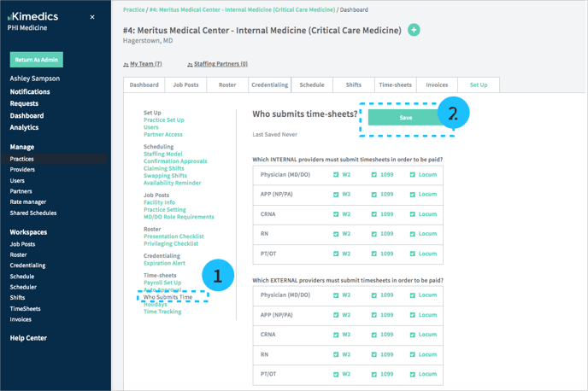Viewport: 588px width, 391px height.
Task: Open Who Submits Time settings link
Action: pos(168,297)
